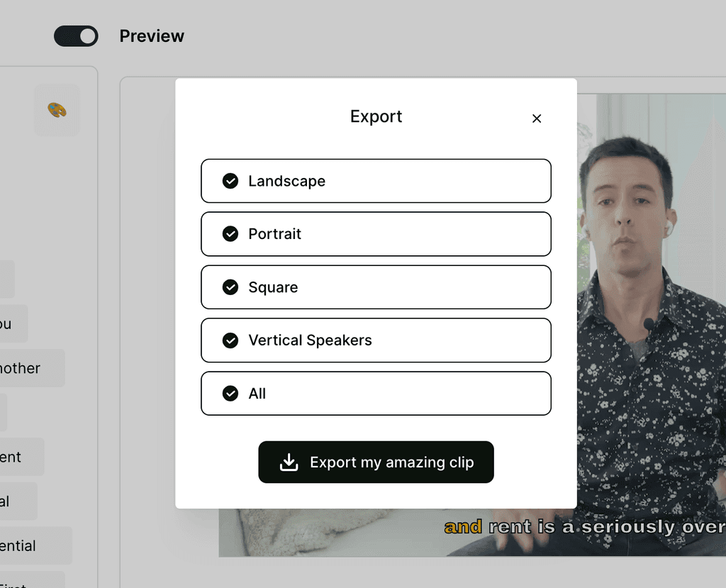Click the Export my amazing clip button
726x588 pixels.
[x=376, y=462]
